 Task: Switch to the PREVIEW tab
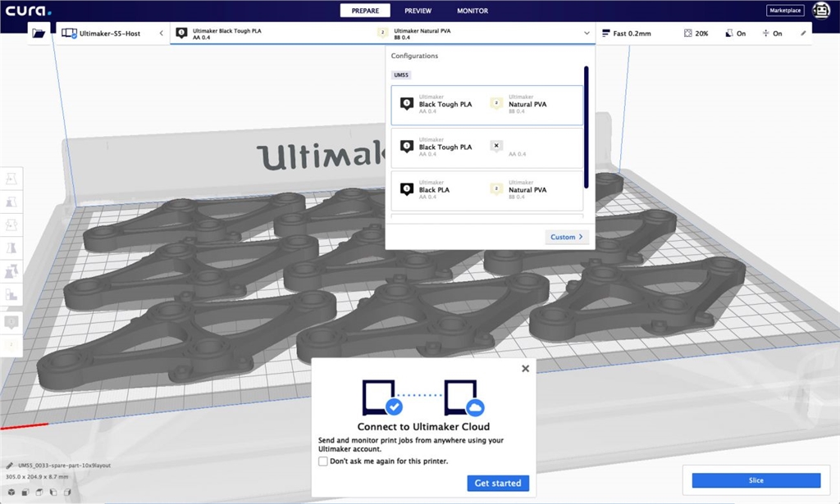pos(418,11)
